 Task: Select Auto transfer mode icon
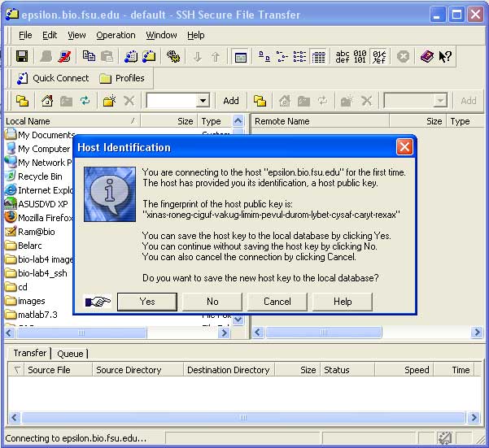[379, 57]
